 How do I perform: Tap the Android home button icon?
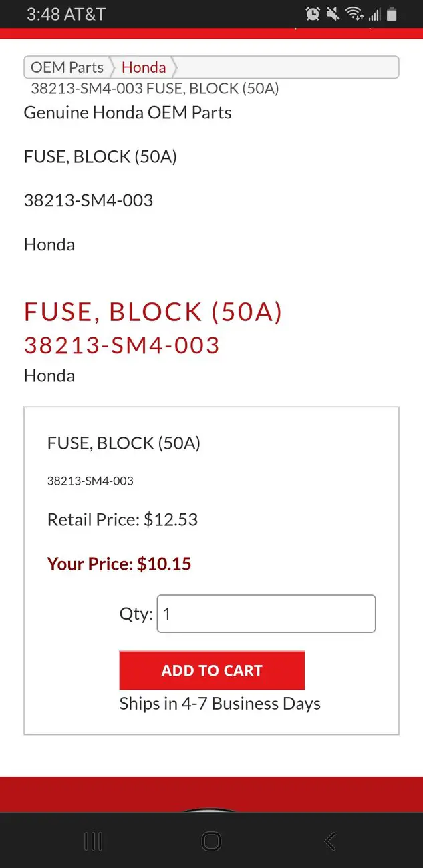pos(211,841)
